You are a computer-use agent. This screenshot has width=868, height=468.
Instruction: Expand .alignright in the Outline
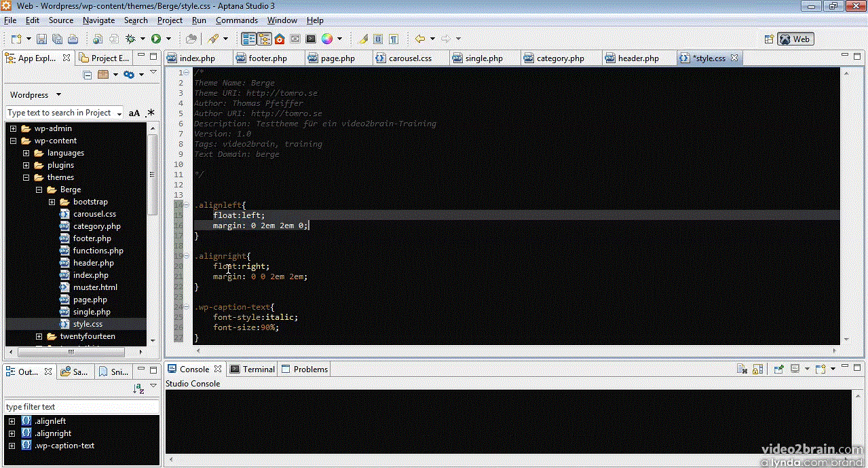(12, 433)
